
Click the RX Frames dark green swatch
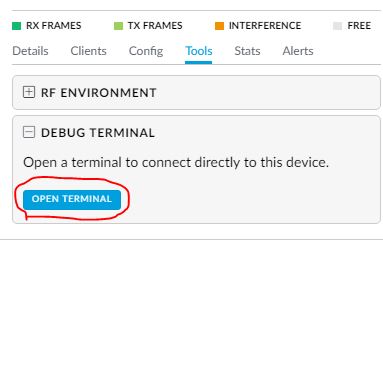16,26
